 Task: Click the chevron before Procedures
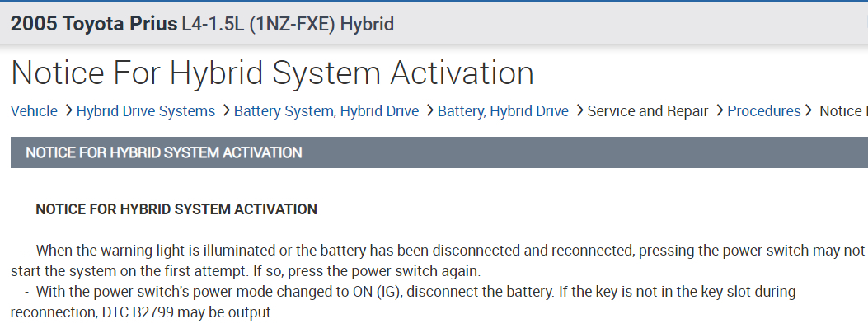click(719, 111)
